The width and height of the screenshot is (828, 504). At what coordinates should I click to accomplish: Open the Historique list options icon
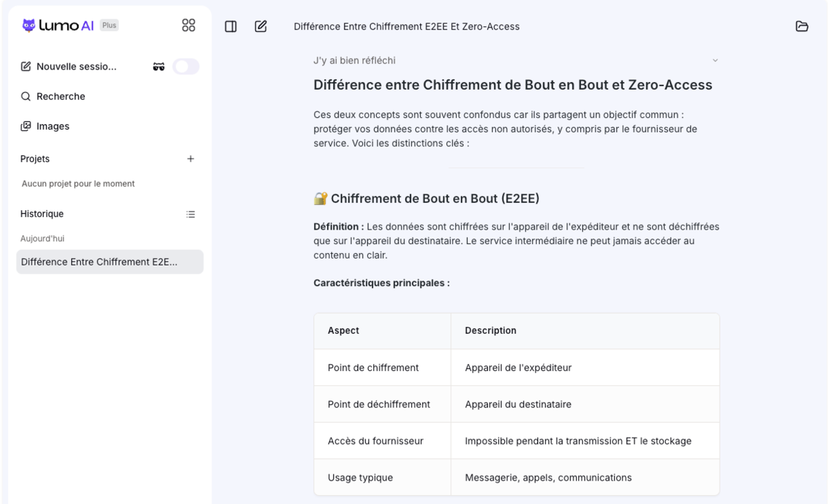[x=191, y=214]
